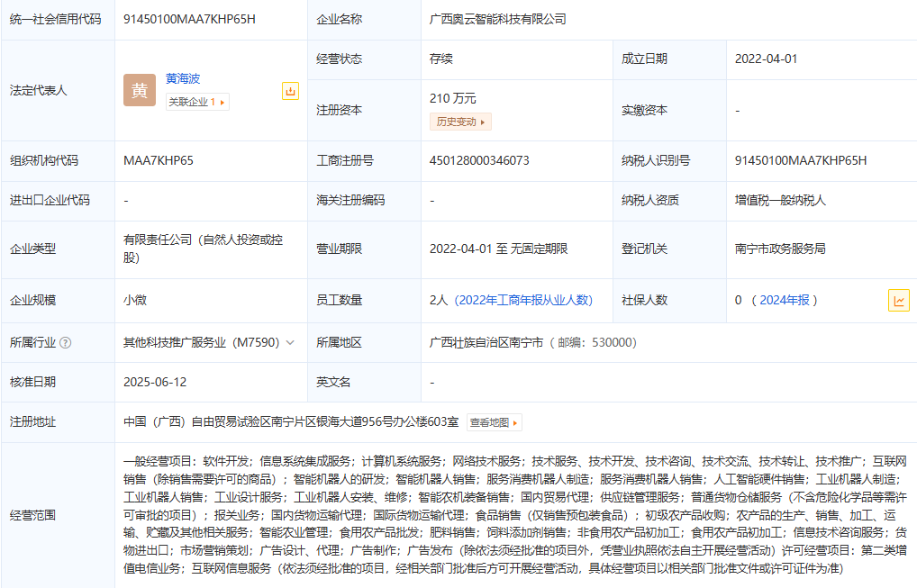Click company name 广西奥云智能科技有限公司
Image resolution: width=917 pixels, height=588 pixels.
(x=498, y=19)
